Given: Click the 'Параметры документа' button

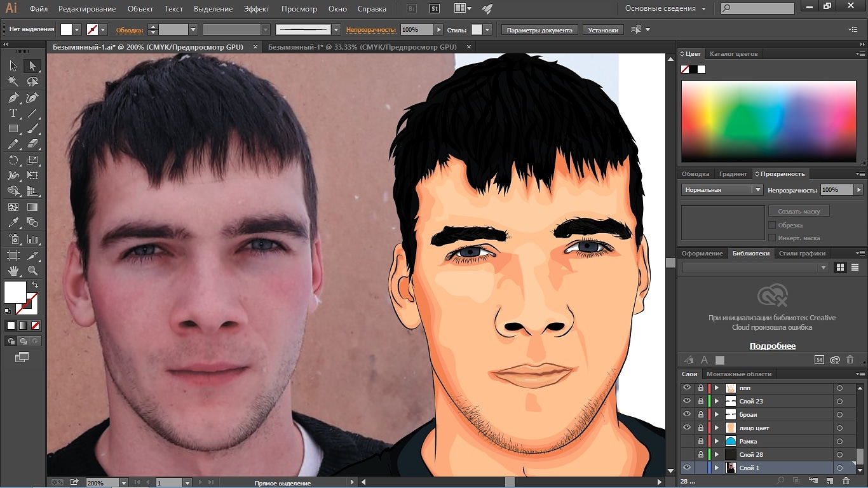Looking at the screenshot, I should tap(539, 30).
